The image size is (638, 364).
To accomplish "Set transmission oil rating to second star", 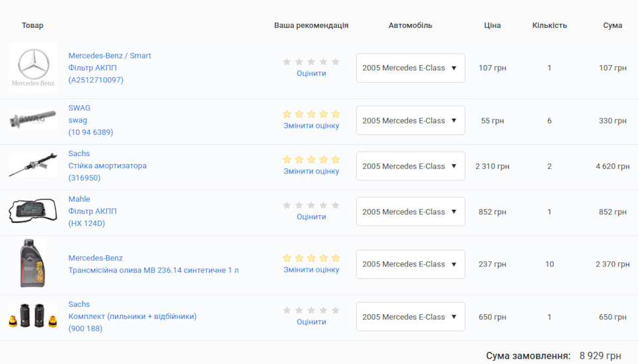I will pos(299,258).
